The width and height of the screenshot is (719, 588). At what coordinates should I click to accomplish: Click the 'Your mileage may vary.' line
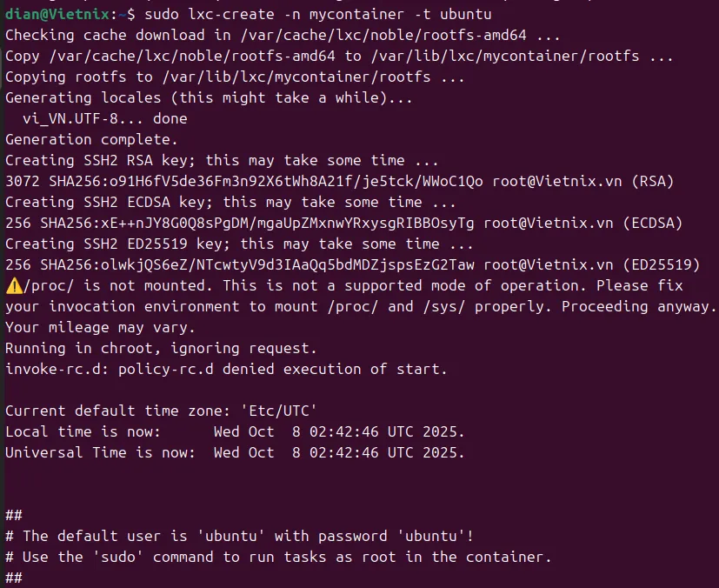pos(101,328)
